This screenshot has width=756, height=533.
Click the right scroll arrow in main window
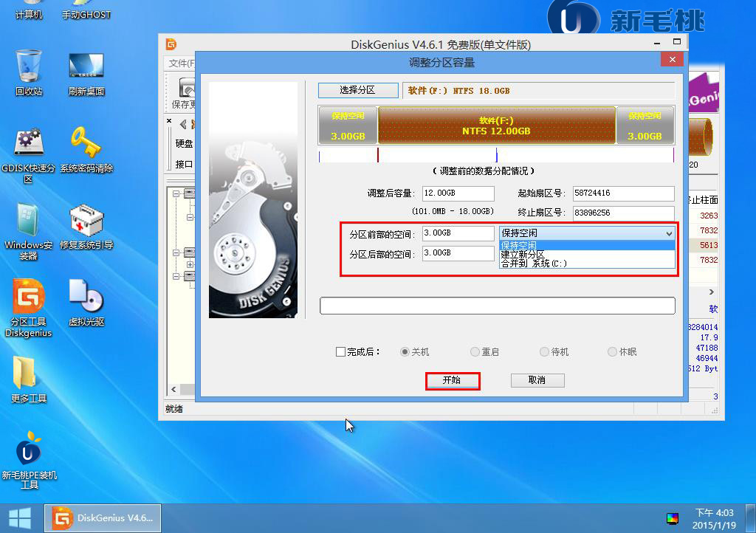(711, 292)
